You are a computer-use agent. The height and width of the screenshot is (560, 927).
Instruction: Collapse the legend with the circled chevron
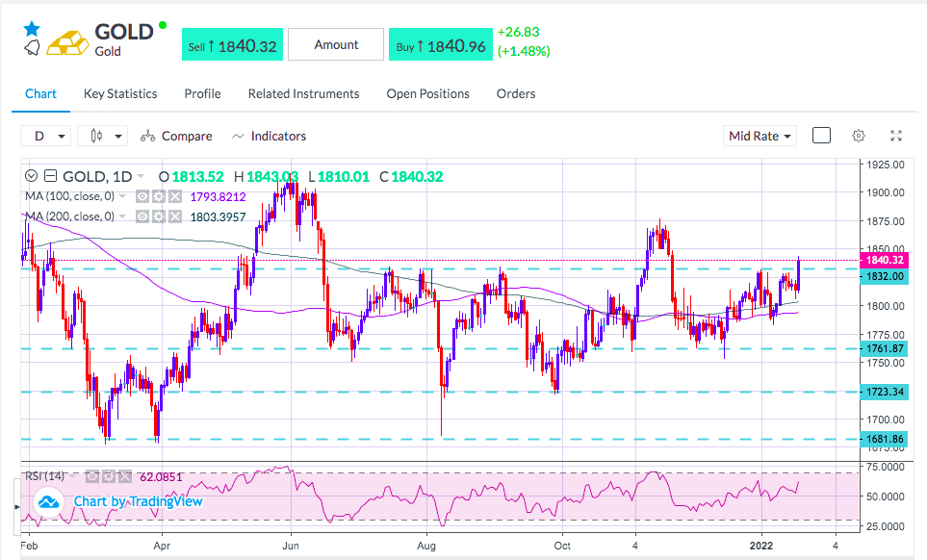pos(32,176)
